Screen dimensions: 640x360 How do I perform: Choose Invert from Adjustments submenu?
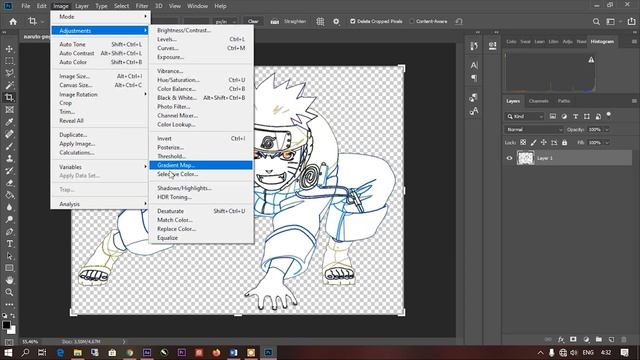pos(201,138)
